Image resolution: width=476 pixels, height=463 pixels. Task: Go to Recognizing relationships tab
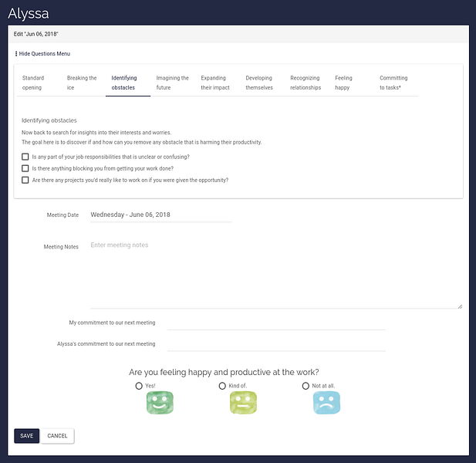306,83
